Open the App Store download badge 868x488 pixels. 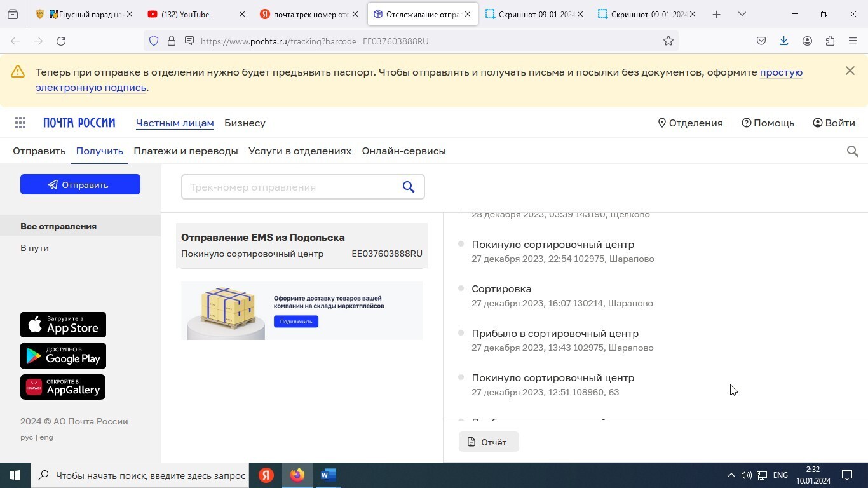point(63,325)
